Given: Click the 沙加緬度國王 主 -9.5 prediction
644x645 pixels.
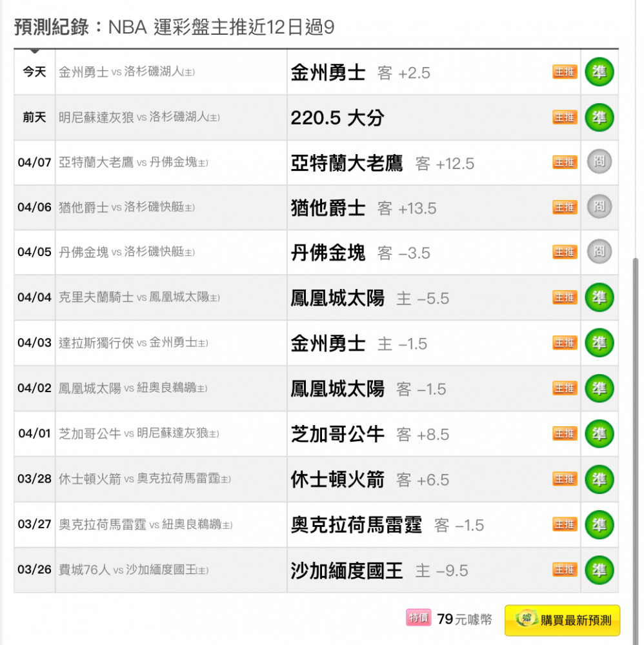Looking at the screenshot, I should (379, 571).
